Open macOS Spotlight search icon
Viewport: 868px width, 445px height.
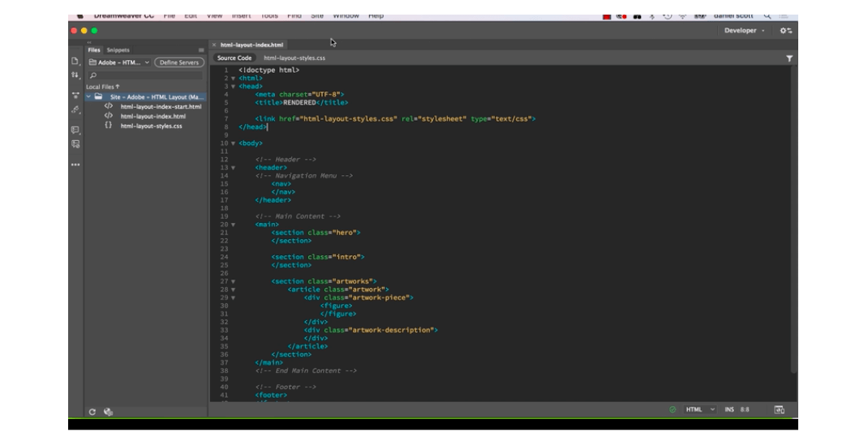[x=767, y=16]
